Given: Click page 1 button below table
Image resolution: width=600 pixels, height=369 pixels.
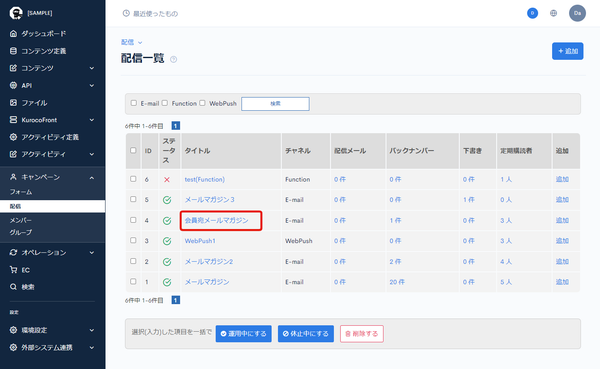Looking at the screenshot, I should pos(176,300).
